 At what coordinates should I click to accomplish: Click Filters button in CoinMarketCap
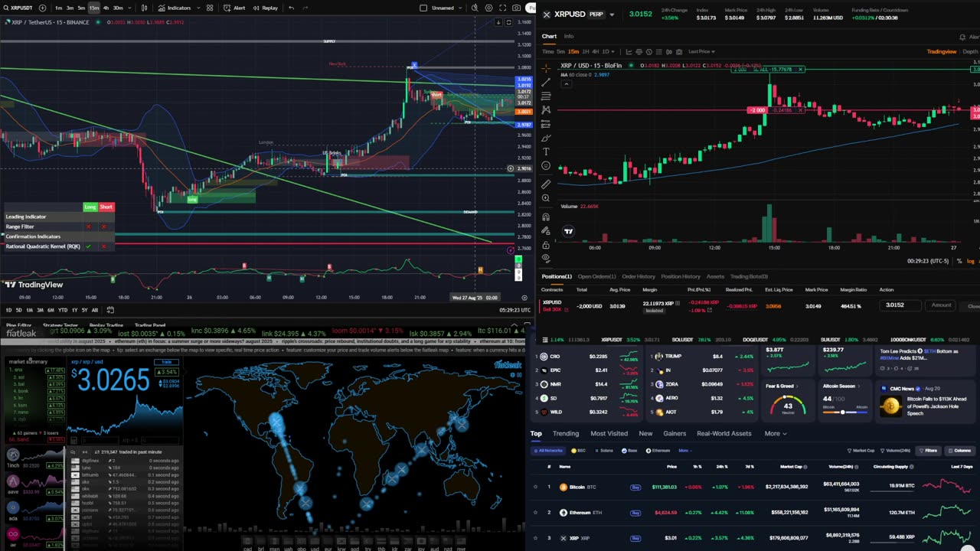coord(928,451)
